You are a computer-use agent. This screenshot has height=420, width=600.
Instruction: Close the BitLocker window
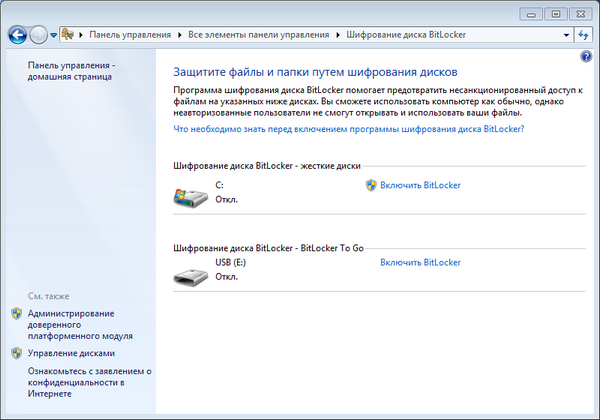point(580,15)
